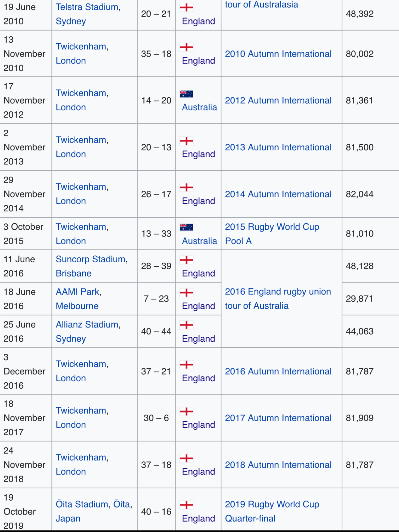Screen dimensions: 399x532
Task: Open Australia link in 17 November 2012 row
Action: 199,107
